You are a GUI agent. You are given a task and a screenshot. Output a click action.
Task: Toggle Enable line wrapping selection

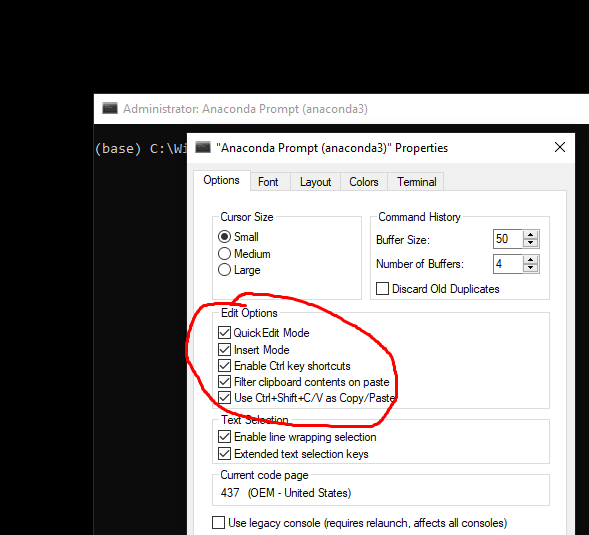pos(224,437)
